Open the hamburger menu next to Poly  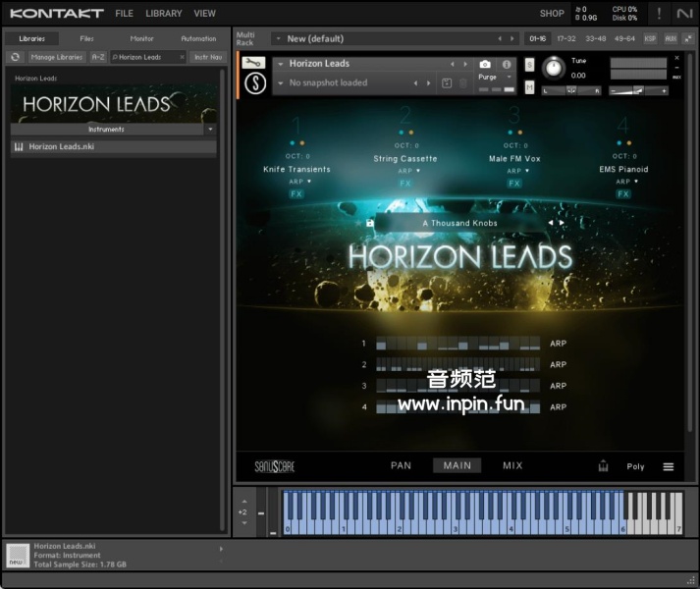click(x=669, y=466)
